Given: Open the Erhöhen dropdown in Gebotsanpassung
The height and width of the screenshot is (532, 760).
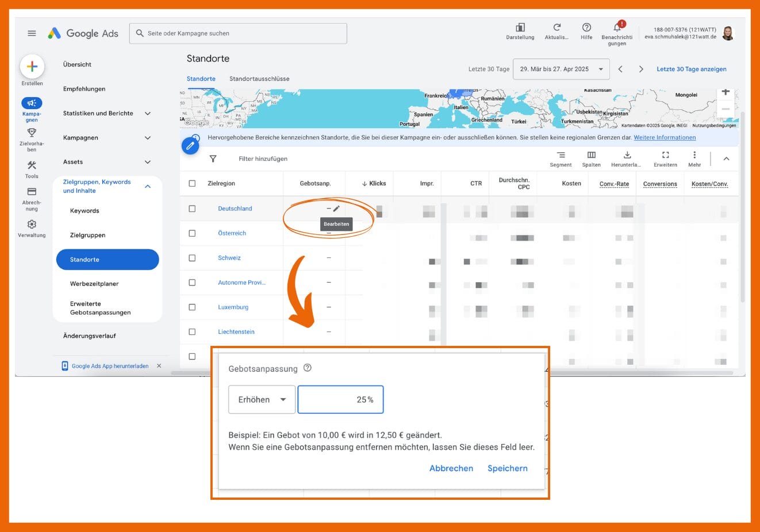Looking at the screenshot, I should pos(262,400).
